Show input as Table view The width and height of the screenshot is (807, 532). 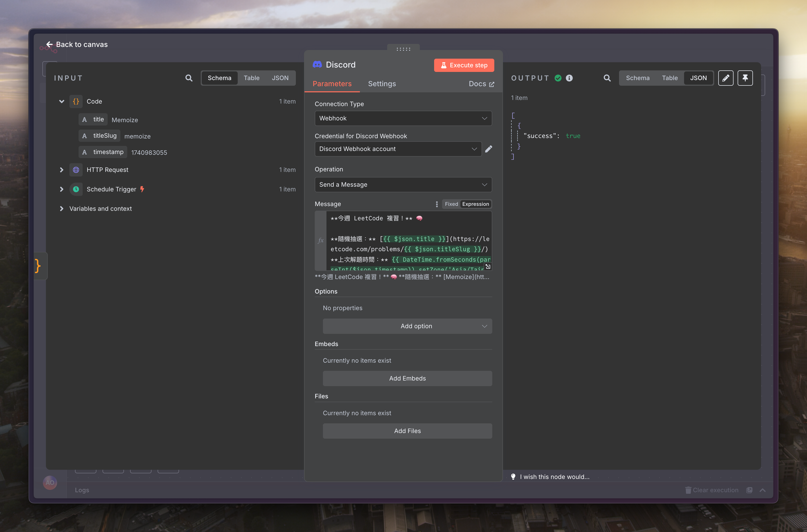pyautogui.click(x=251, y=78)
